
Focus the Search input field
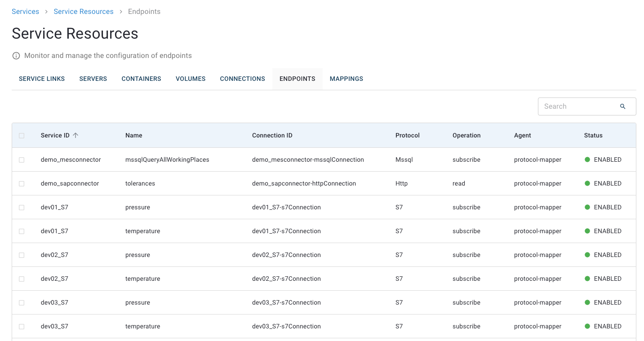click(577, 106)
